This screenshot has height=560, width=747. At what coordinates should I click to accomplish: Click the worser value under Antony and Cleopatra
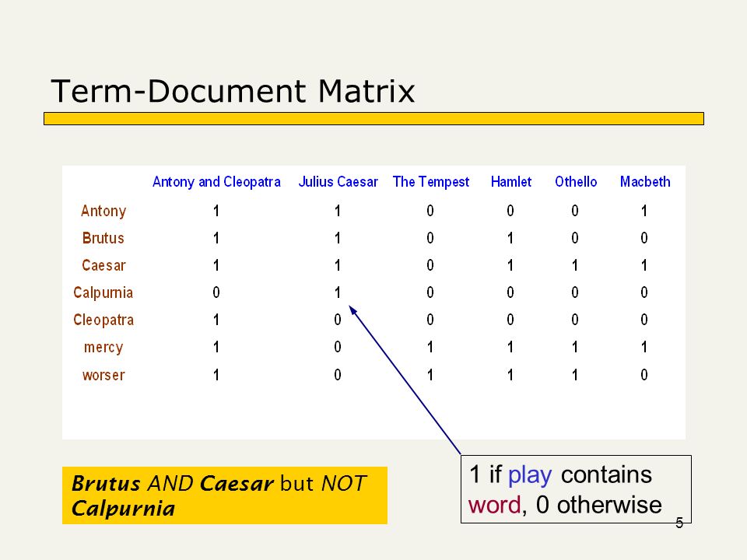(x=216, y=375)
